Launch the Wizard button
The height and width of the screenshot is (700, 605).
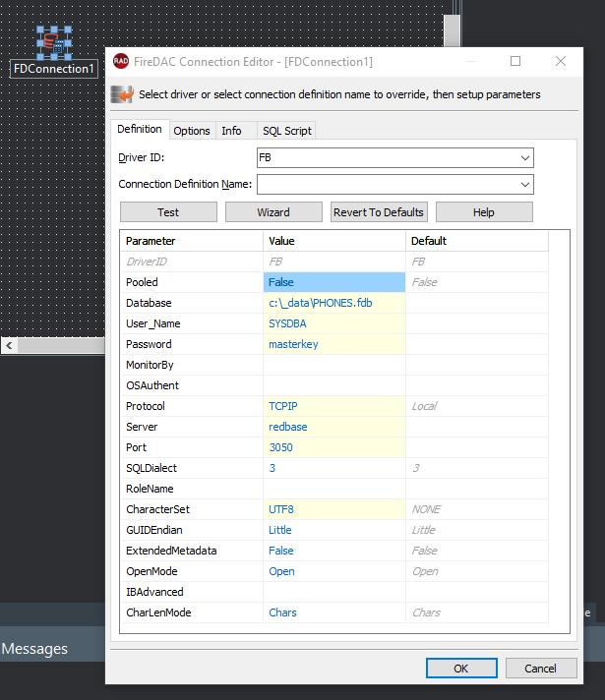273,212
